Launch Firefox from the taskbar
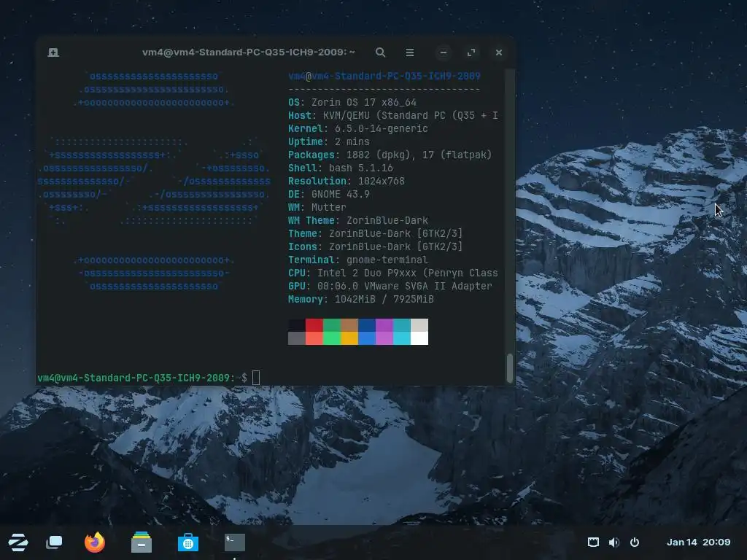 point(94,542)
